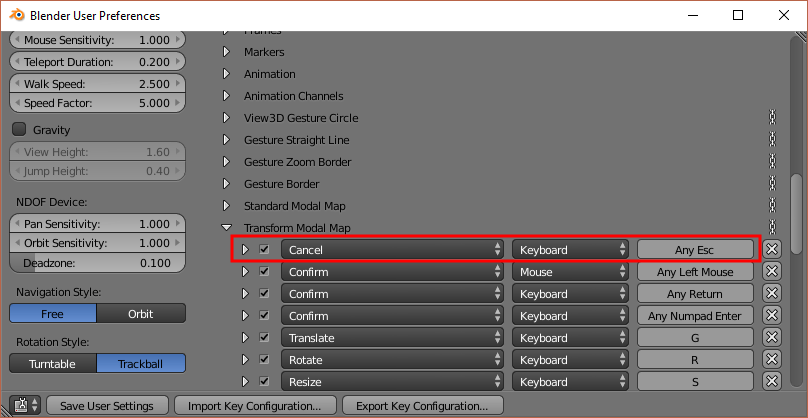Toggle the Gravity checkbox
The image size is (808, 418).
click(x=19, y=129)
